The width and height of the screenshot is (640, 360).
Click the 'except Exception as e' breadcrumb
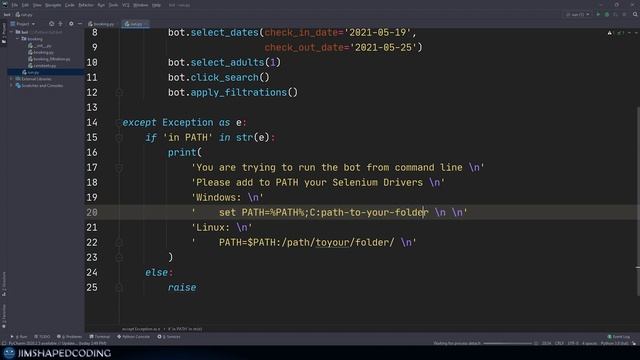(x=141, y=329)
